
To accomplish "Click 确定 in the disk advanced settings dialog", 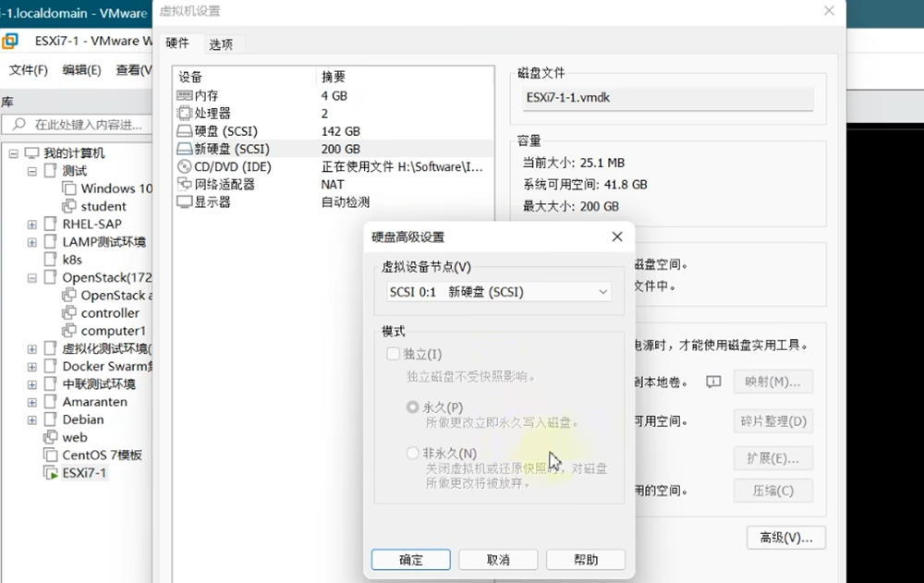I will click(411, 559).
